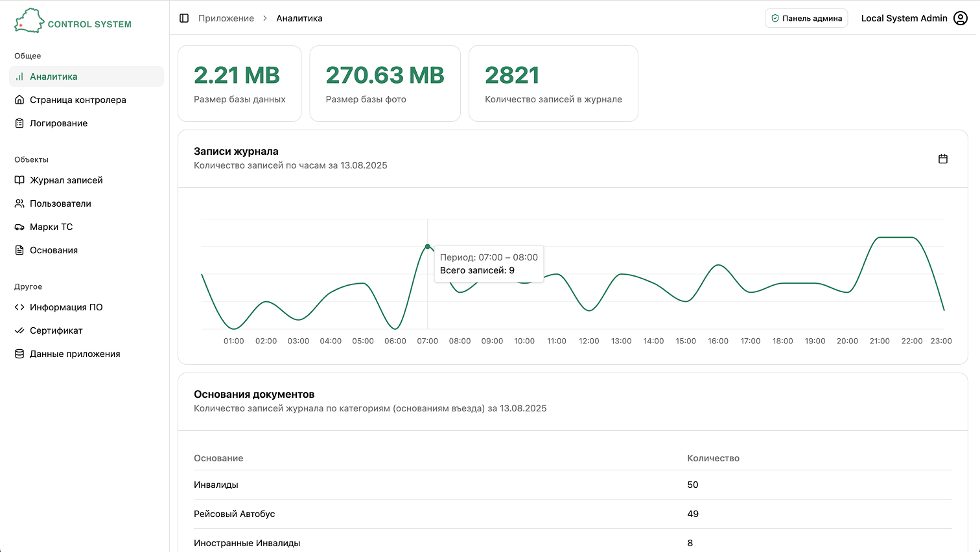
Task: Click the Control System logo
Action: tap(73, 21)
